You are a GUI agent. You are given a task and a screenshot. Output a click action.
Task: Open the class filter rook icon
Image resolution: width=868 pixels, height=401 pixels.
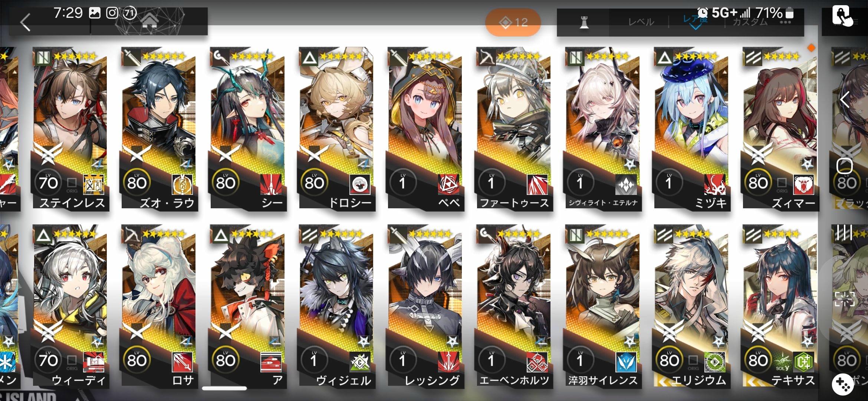pyautogui.click(x=584, y=22)
